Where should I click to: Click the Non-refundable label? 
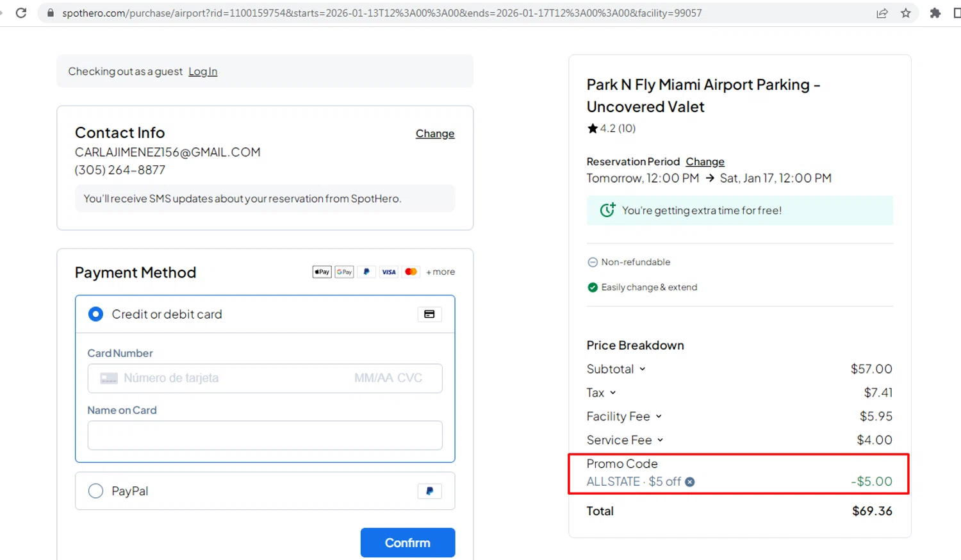point(636,262)
